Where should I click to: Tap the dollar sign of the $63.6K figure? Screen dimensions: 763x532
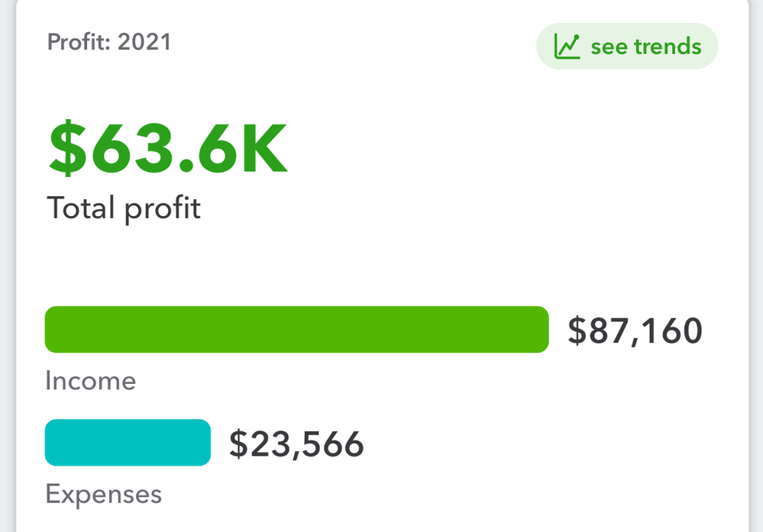pos(66,150)
